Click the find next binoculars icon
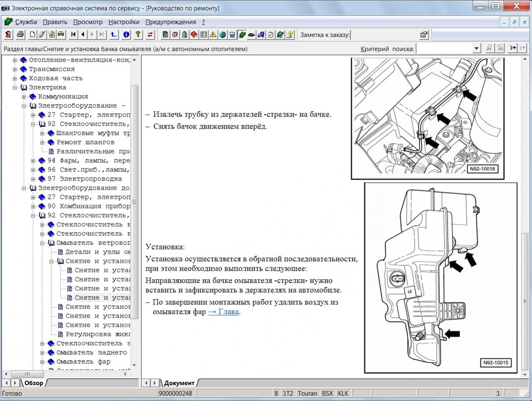Viewport: 532px width, 401px height. pos(489,48)
